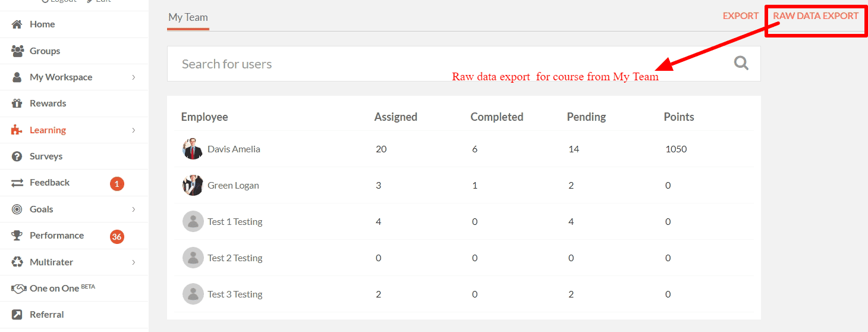Expand the Multirater submenu chevron
868x332 pixels.
tap(134, 262)
